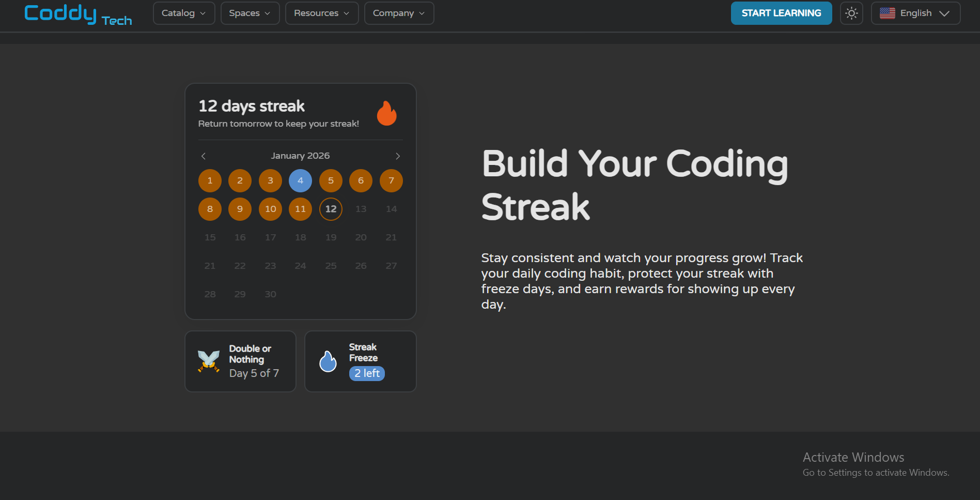This screenshot has height=500, width=980.
Task: Click the orange streak flame icon
Action: click(x=387, y=113)
